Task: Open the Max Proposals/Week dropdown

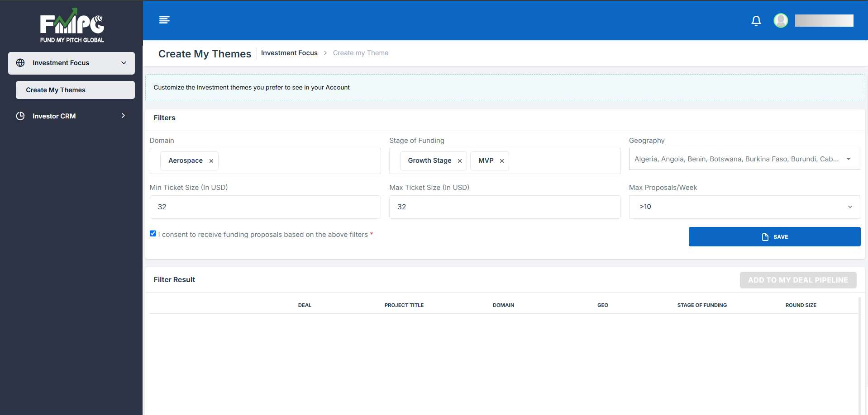Action: (x=744, y=207)
